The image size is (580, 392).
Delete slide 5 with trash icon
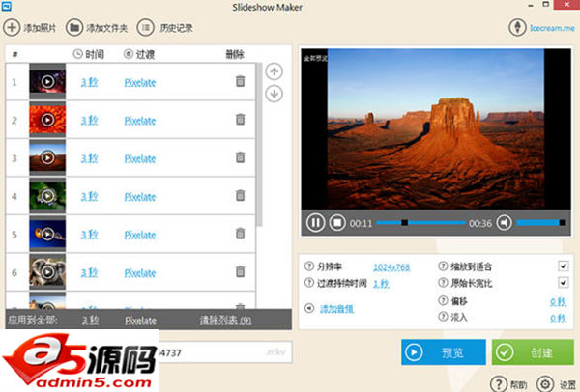[x=241, y=234]
